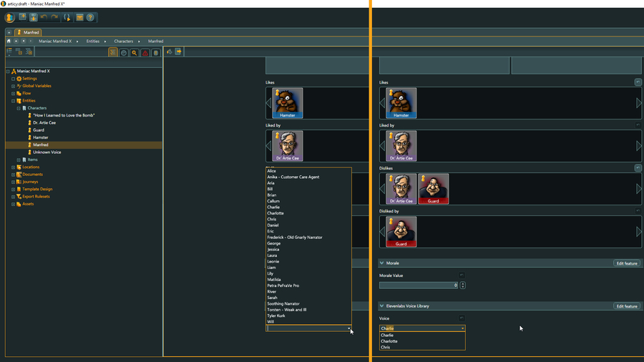Choose Soothing Narrator from the voice list
Image resolution: width=644 pixels, height=362 pixels.
283,303
